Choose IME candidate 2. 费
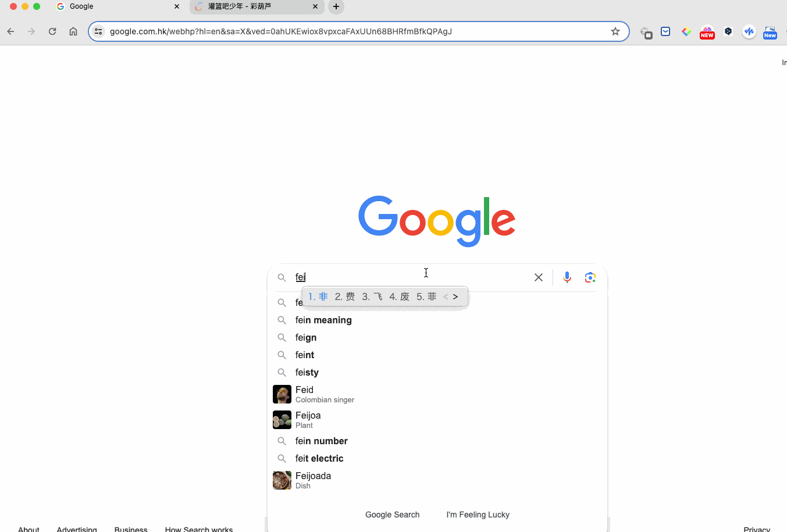Screen dimensions: 787x532 345,297
